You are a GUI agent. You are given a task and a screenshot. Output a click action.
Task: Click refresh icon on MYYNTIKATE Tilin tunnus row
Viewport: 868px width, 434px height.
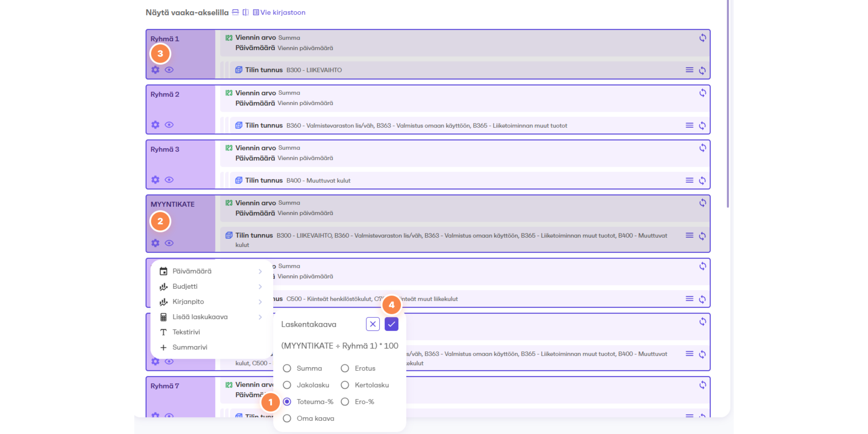click(x=702, y=236)
